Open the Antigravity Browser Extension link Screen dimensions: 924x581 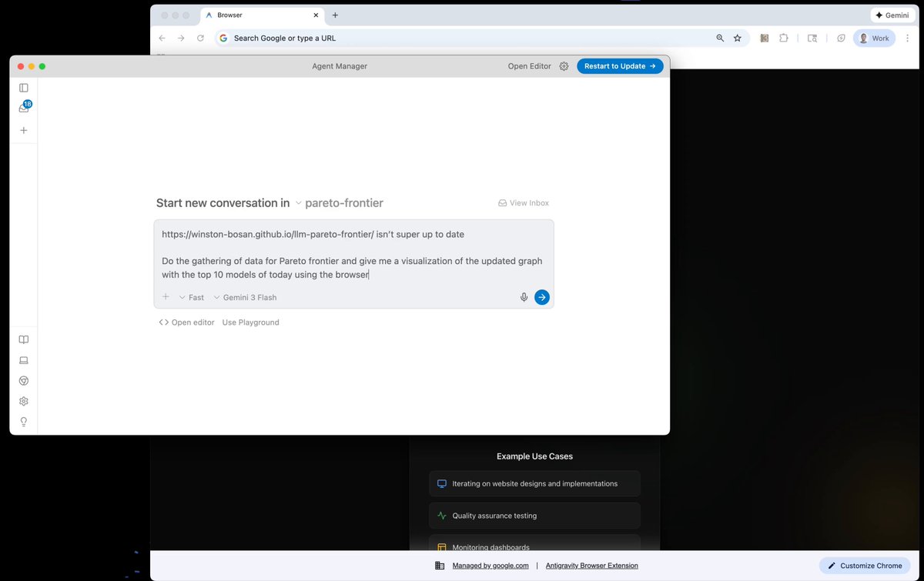coord(592,566)
